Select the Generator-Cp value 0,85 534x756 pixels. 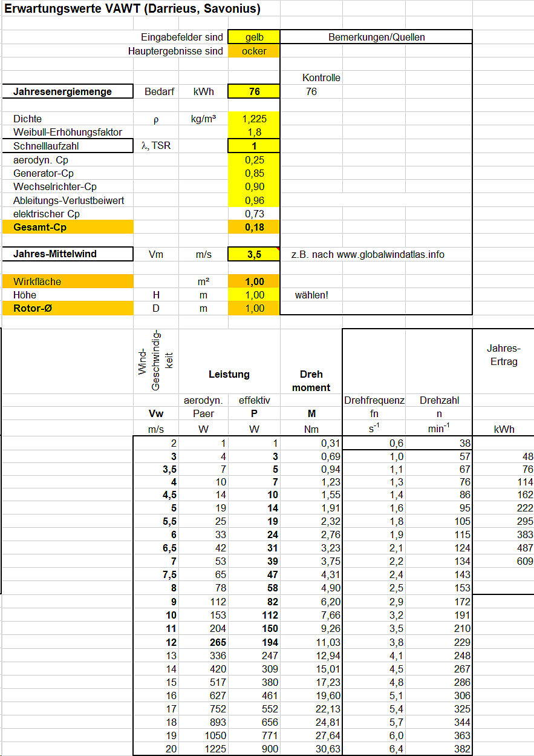tap(254, 174)
